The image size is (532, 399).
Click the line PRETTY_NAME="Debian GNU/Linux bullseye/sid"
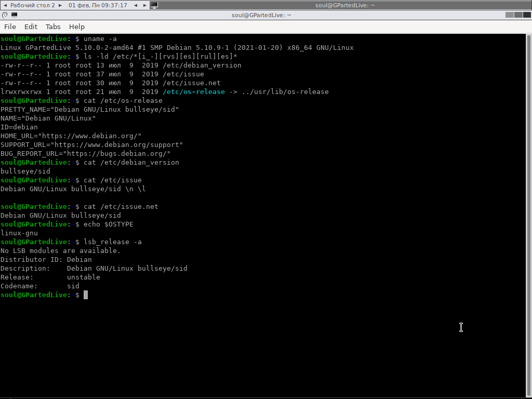[x=89, y=109]
